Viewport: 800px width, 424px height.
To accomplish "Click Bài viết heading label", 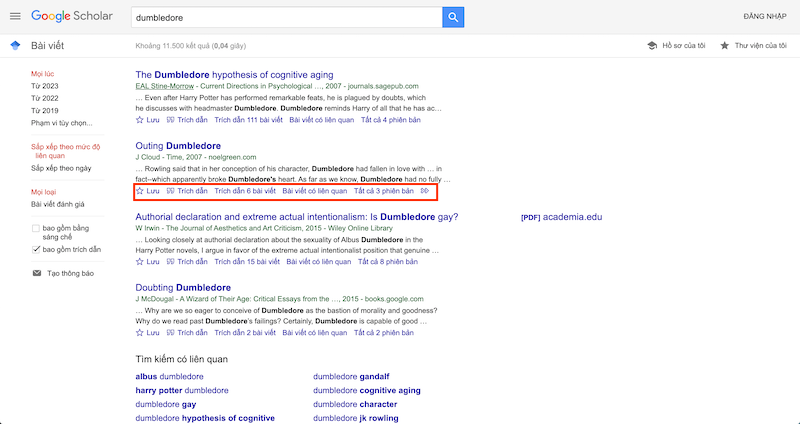I will pos(47,46).
